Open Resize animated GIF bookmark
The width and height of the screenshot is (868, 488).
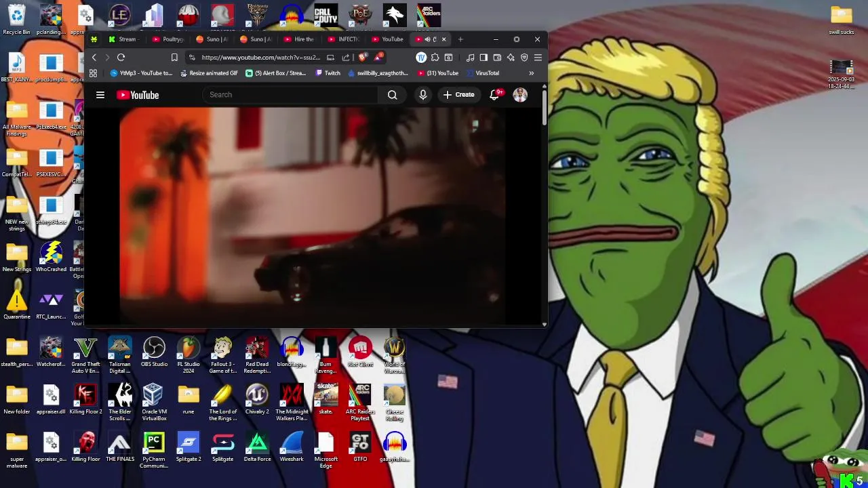pos(209,73)
